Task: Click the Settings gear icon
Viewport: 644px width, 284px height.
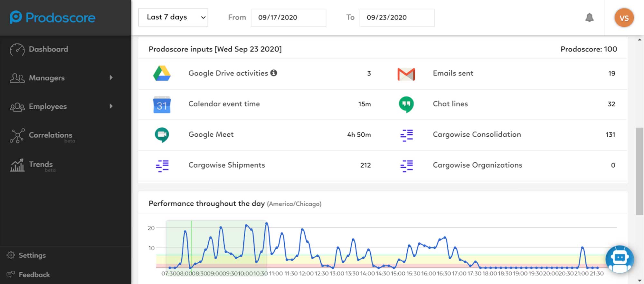Action: pyautogui.click(x=11, y=255)
